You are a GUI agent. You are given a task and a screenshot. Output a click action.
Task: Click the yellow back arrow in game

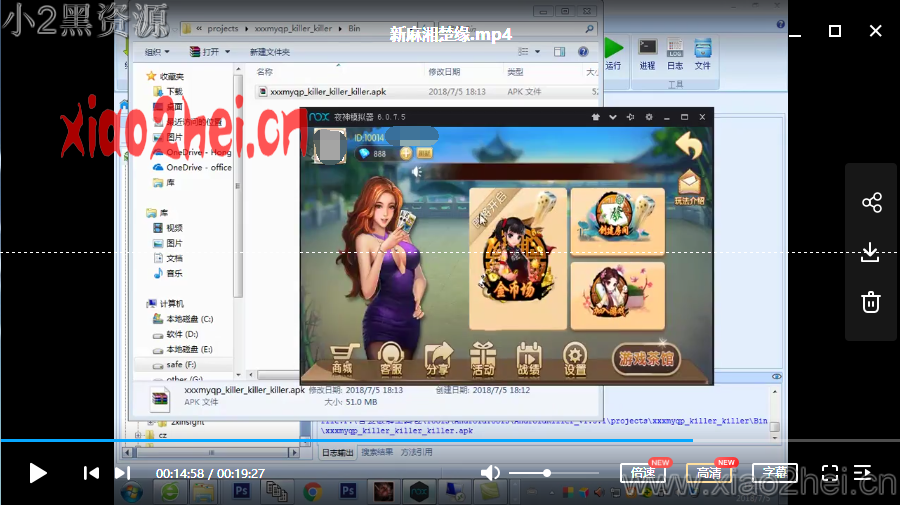[x=689, y=145]
